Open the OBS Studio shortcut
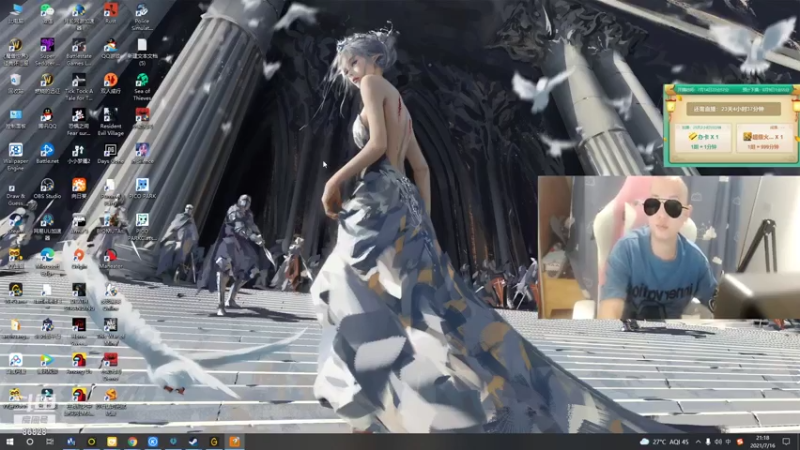The image size is (800, 450). tap(47, 188)
